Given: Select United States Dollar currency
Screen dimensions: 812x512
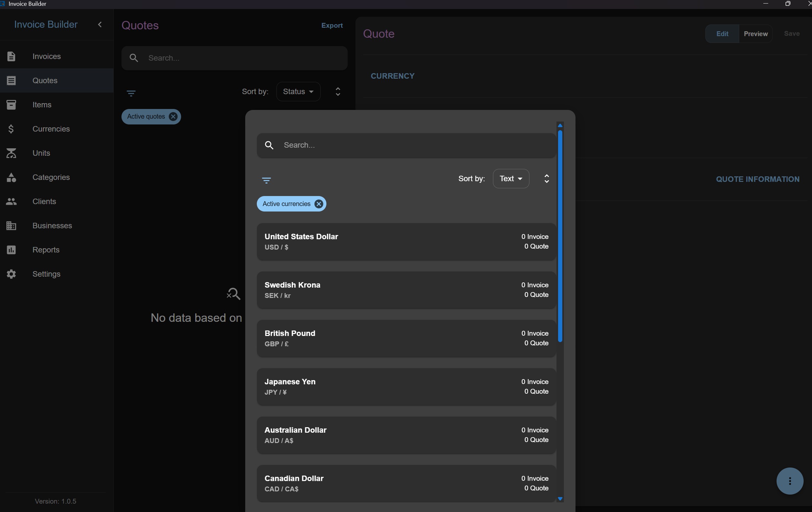Looking at the screenshot, I should pyautogui.click(x=406, y=242).
